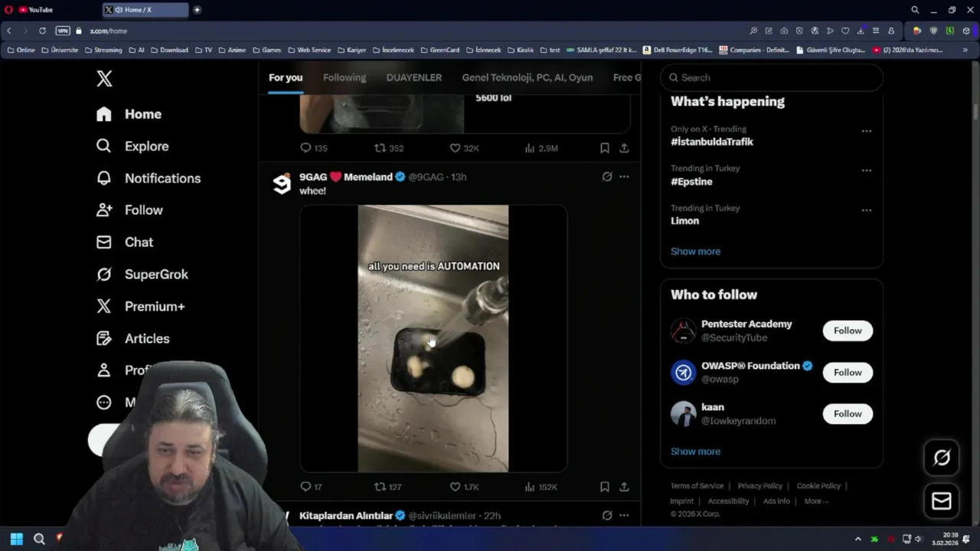Bookmark the 9GAG post

pyautogui.click(x=605, y=487)
